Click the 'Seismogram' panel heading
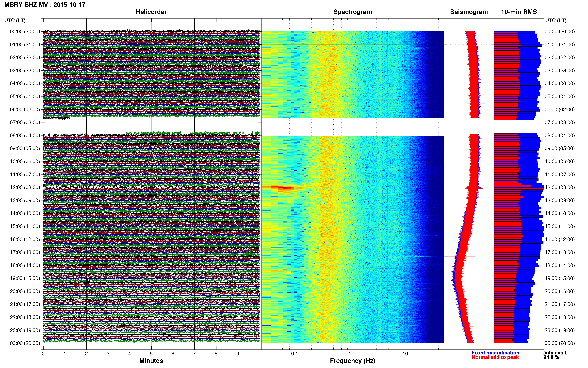 tap(469, 12)
